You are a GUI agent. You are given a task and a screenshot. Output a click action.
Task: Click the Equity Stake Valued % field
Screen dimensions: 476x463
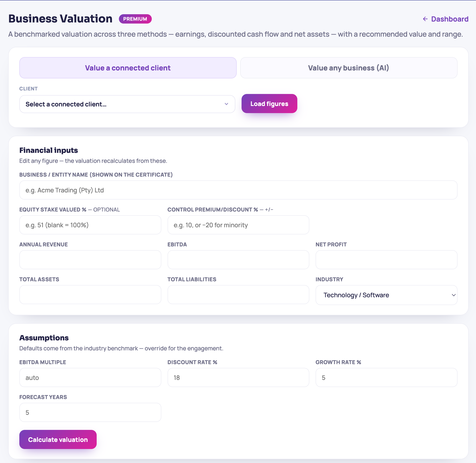[x=90, y=225]
